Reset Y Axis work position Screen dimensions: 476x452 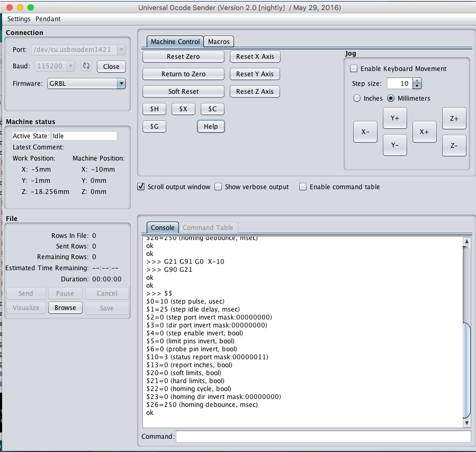pos(255,74)
